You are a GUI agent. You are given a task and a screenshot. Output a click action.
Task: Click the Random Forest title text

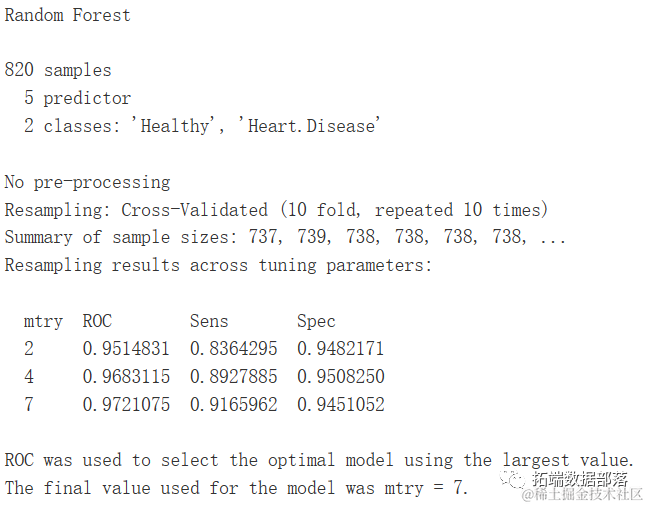click(67, 15)
